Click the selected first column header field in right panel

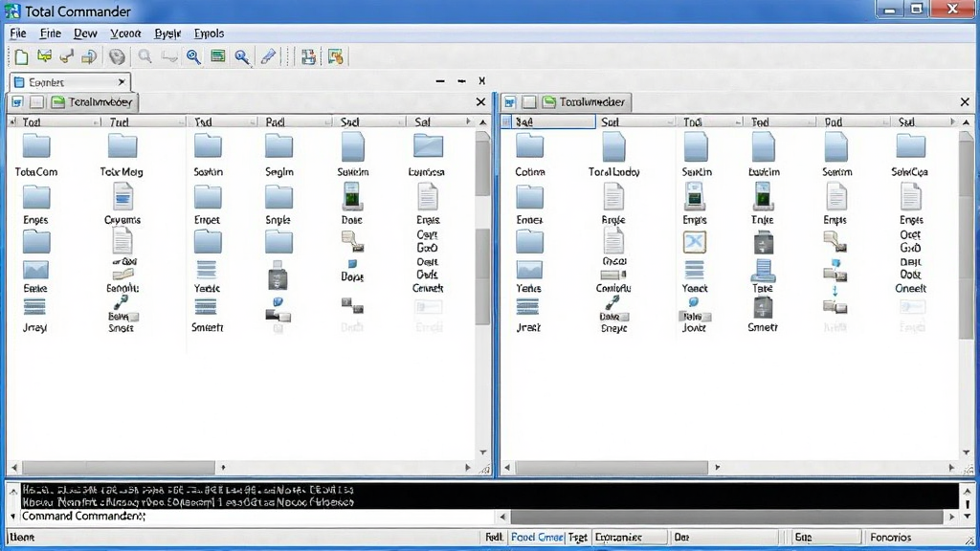(x=554, y=121)
